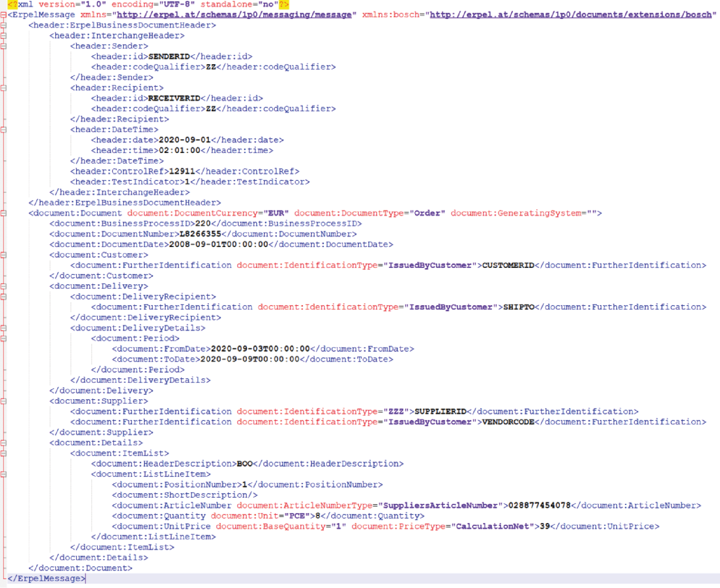Open the messaging/message schema URL
The image size is (720, 588).
coord(234,15)
